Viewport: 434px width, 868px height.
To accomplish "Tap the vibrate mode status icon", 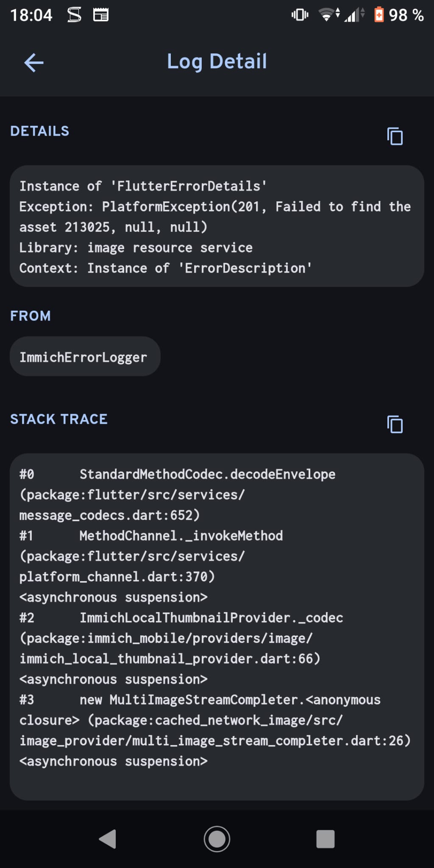I will (x=300, y=15).
